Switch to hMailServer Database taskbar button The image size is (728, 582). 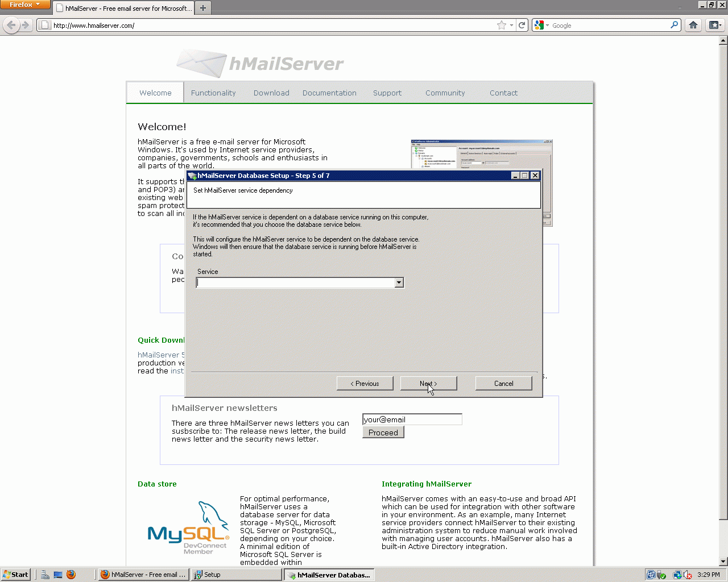point(329,575)
